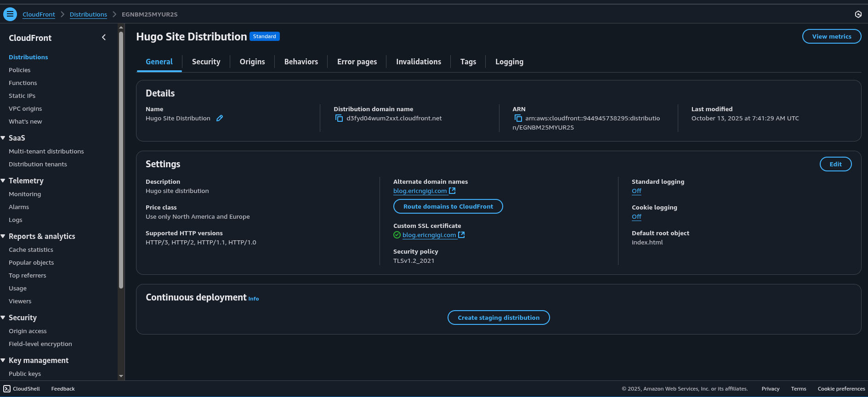Open the Behaviors tab

tap(301, 62)
